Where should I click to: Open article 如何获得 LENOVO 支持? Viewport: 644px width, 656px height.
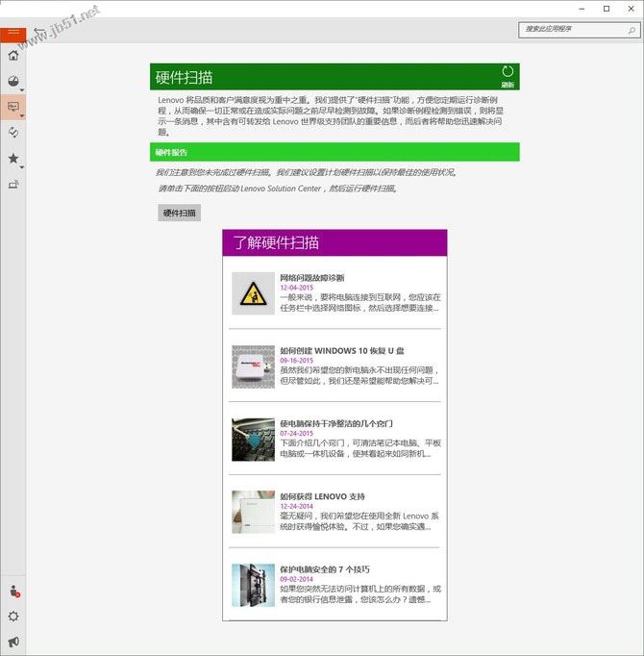coord(322,496)
